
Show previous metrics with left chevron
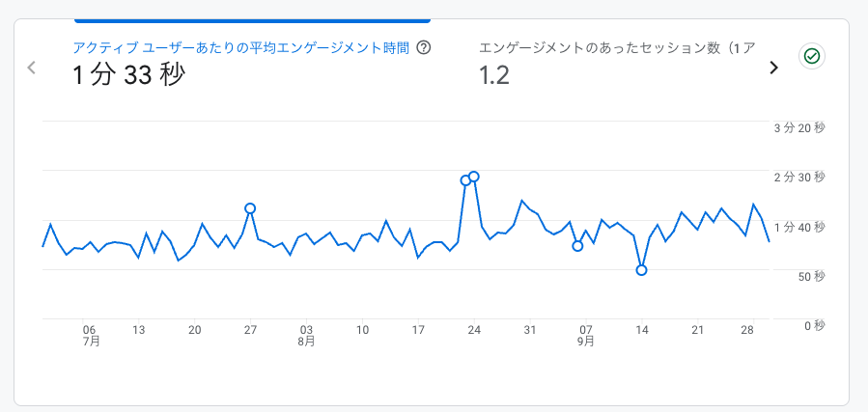tap(32, 68)
